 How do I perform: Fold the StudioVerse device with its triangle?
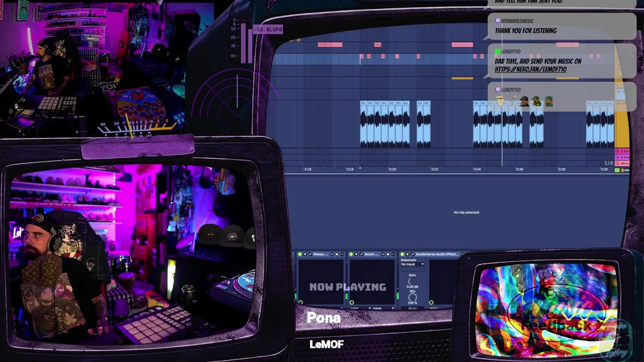[x=408, y=254]
